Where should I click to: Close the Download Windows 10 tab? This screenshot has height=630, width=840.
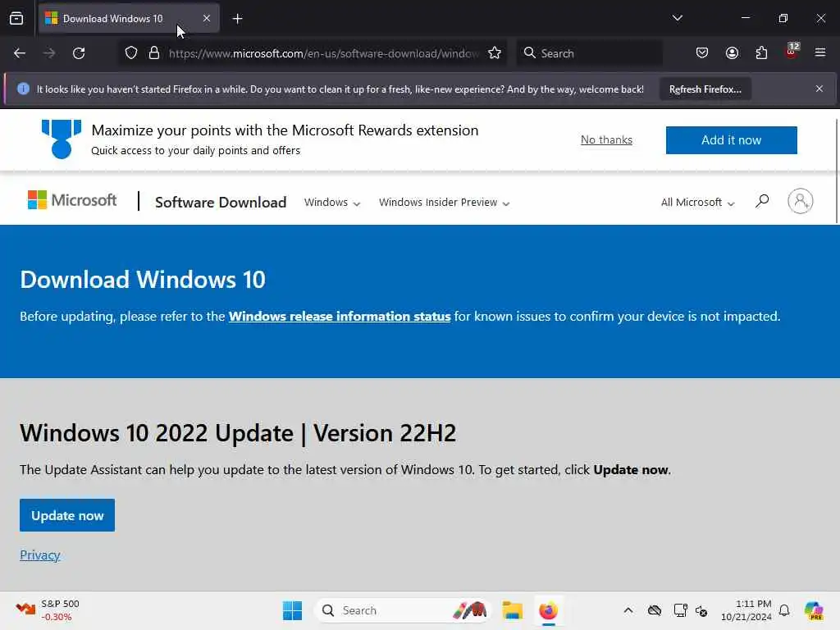(206, 19)
